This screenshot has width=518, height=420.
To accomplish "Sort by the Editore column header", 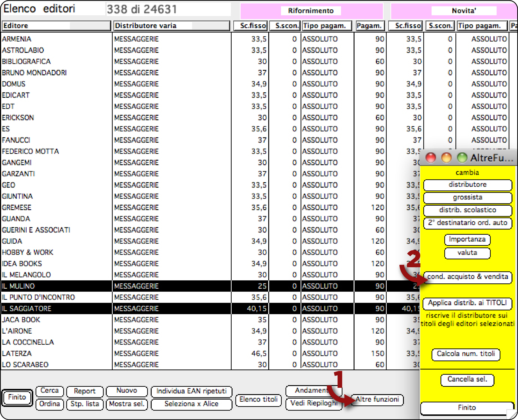I will pyautogui.click(x=56, y=26).
